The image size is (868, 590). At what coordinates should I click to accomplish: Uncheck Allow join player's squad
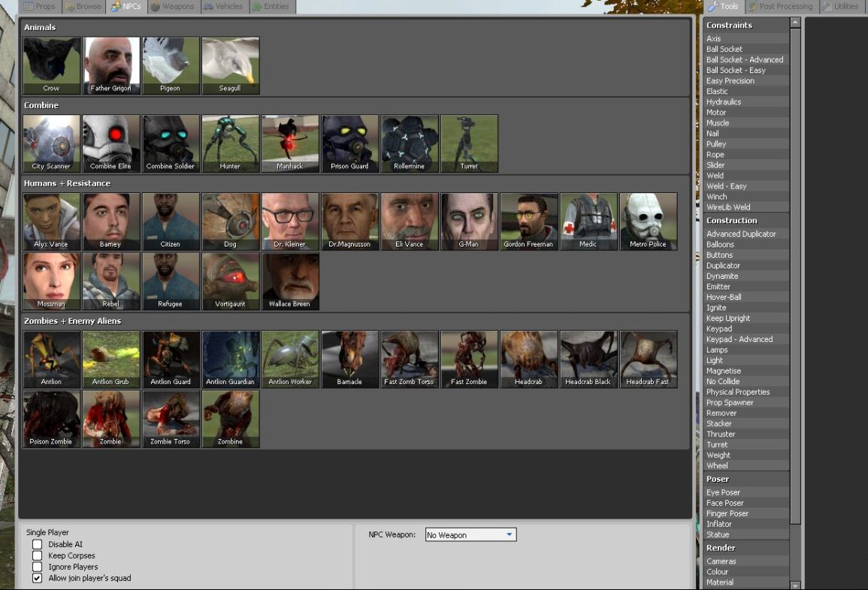tap(38, 578)
